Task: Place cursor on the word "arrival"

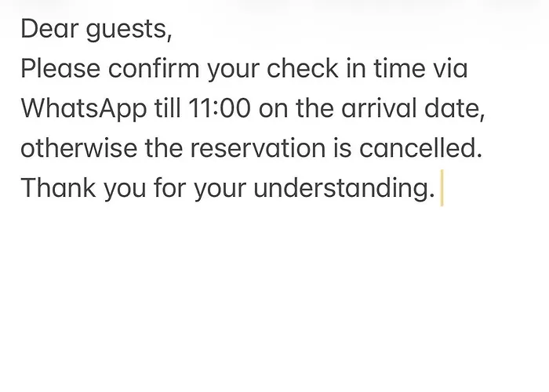Action: tap(376, 108)
